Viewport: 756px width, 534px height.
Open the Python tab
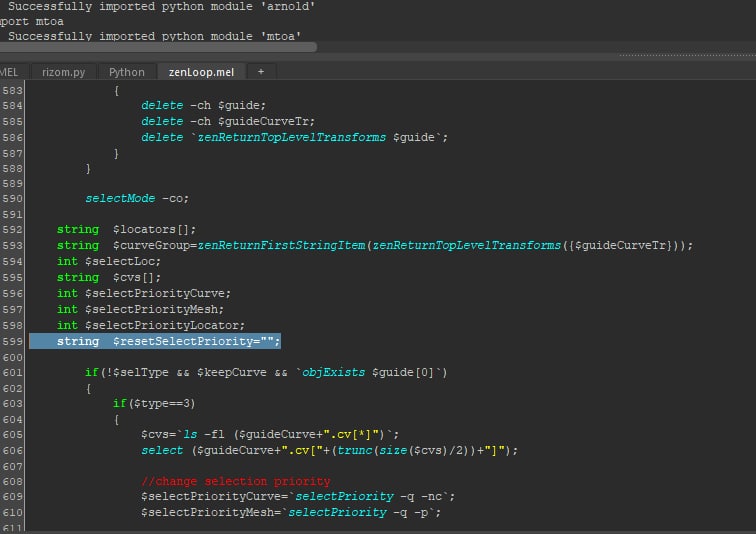click(x=126, y=72)
